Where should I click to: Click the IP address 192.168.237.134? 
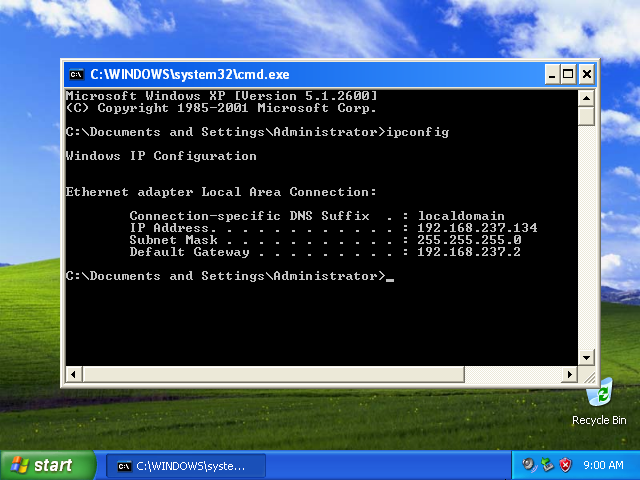pos(477,228)
